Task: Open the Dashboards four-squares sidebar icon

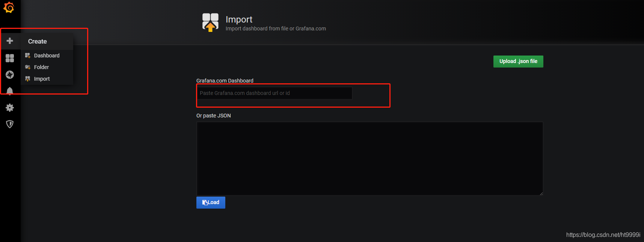Action: (x=10, y=58)
